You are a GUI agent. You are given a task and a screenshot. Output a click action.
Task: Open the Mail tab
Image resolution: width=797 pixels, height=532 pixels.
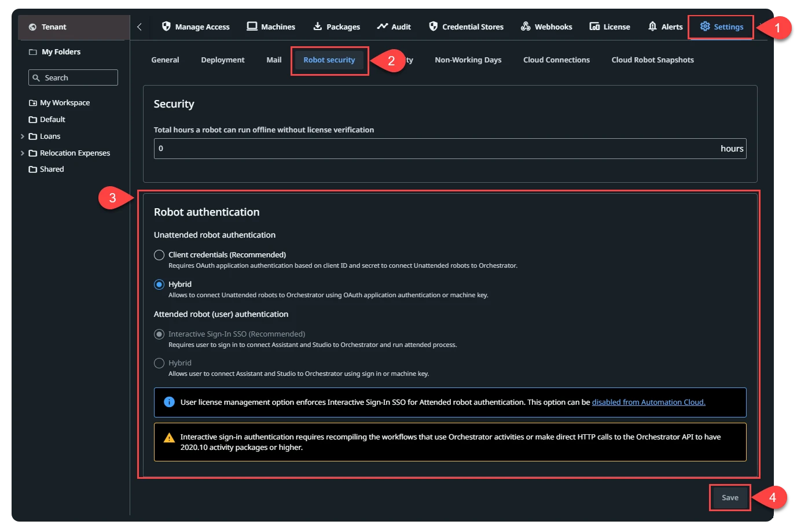[274, 60]
